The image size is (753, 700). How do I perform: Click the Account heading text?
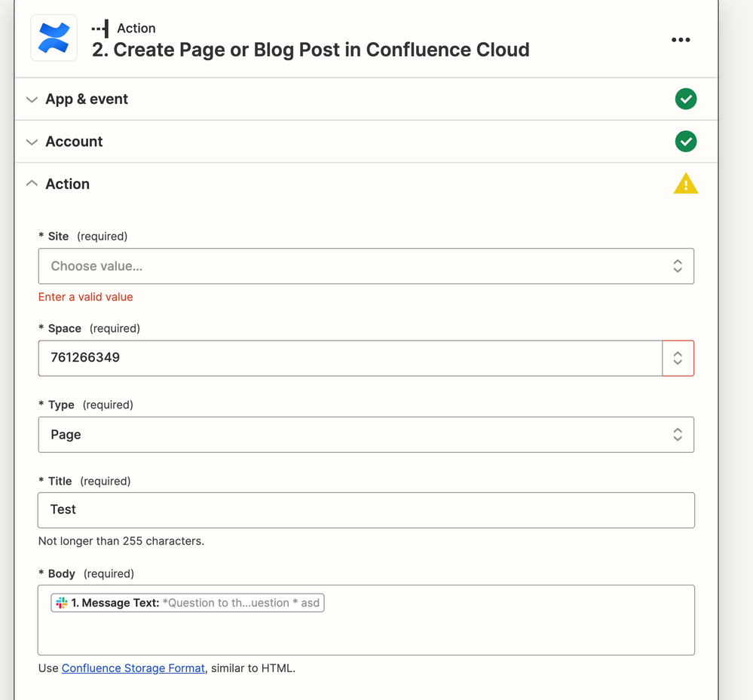pos(74,142)
